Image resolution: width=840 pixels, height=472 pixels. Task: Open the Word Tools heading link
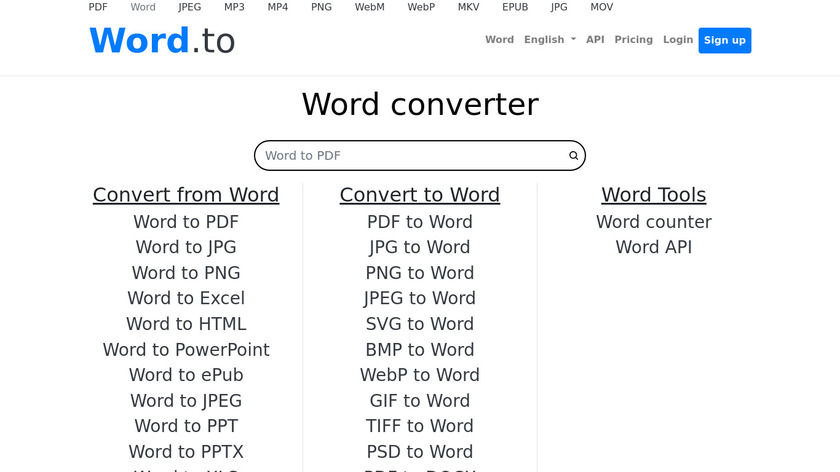654,195
